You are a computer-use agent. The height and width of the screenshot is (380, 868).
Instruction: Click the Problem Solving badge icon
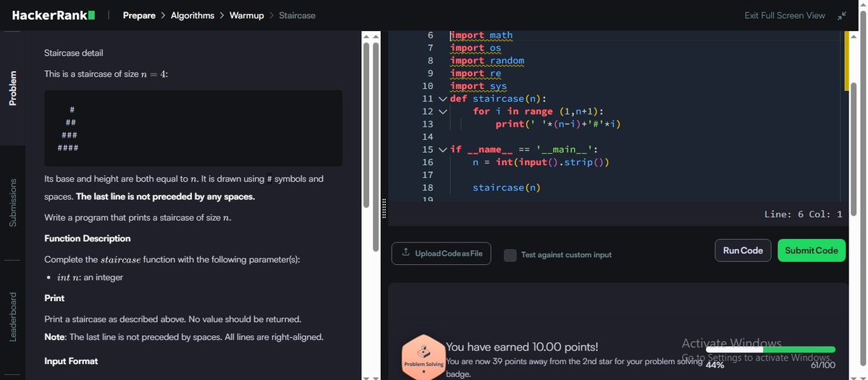(x=423, y=358)
